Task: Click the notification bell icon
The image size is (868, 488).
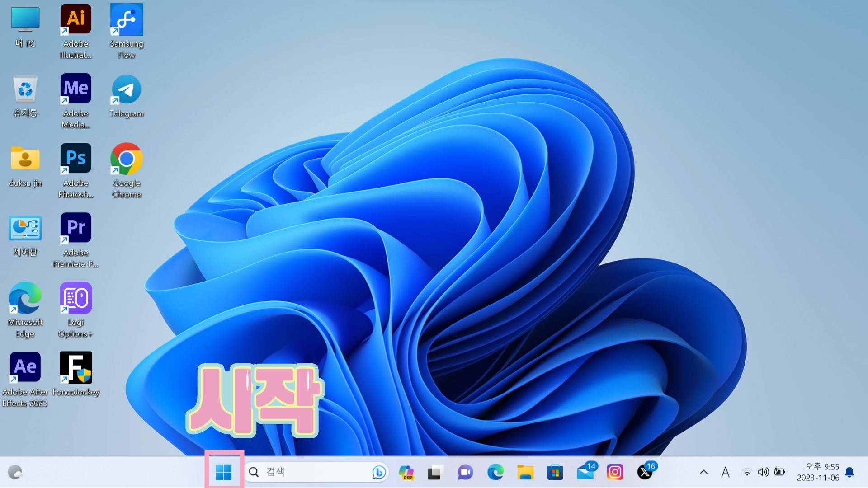Action: pos(850,472)
